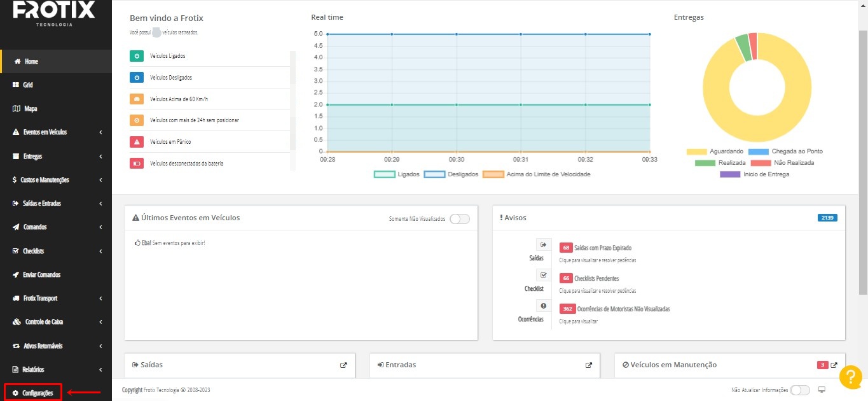This screenshot has width=868, height=401.
Task: Click the red Veículos em Pânico warning icon
Action: [137, 142]
